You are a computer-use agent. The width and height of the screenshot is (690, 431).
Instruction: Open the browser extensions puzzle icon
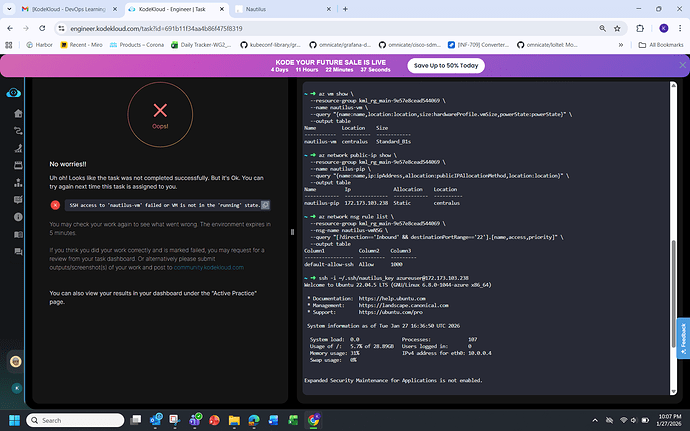pos(640,28)
